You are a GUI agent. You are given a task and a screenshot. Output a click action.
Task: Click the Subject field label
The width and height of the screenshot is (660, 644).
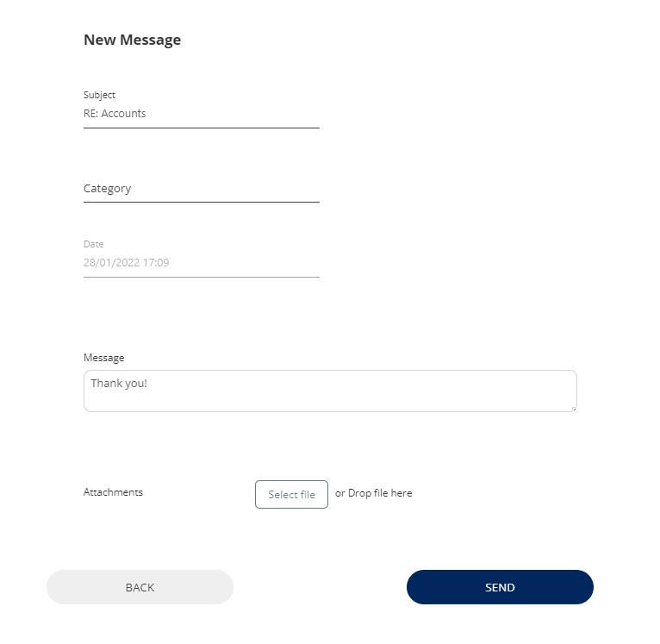[x=99, y=95]
